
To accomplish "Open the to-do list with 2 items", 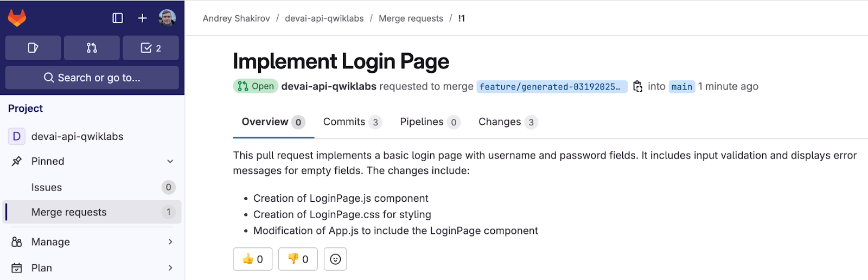I will [151, 48].
